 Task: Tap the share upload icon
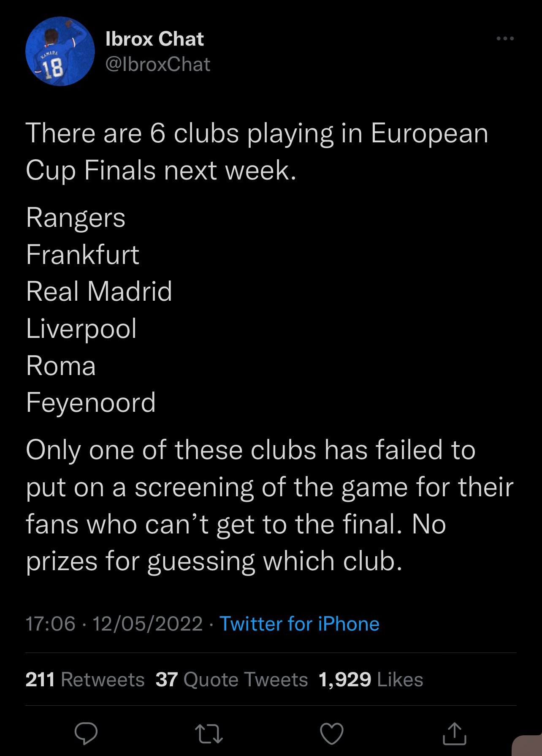click(x=455, y=734)
